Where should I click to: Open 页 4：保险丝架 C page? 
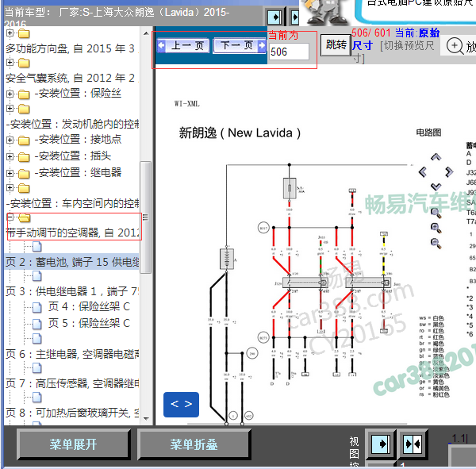pos(89,307)
